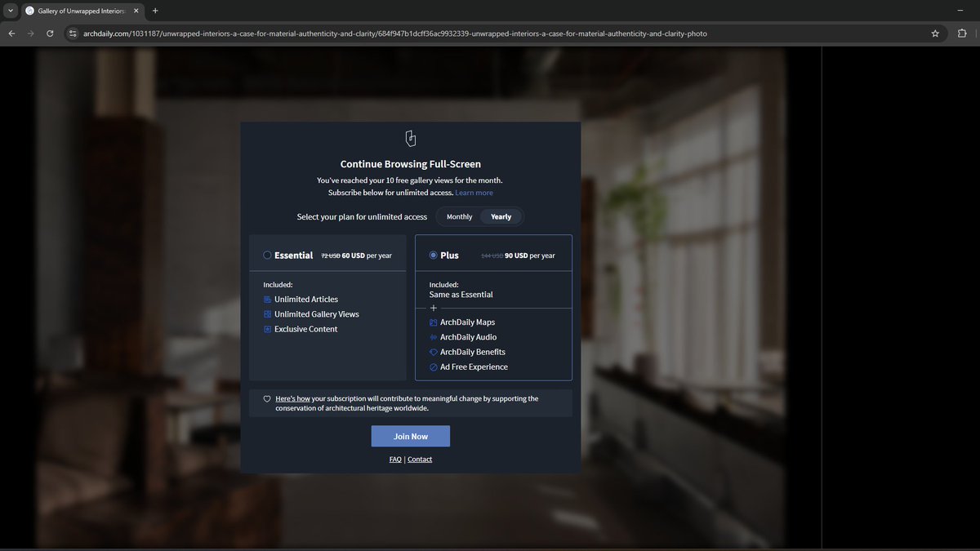
Task: Open the Contact link
Action: pos(420,460)
